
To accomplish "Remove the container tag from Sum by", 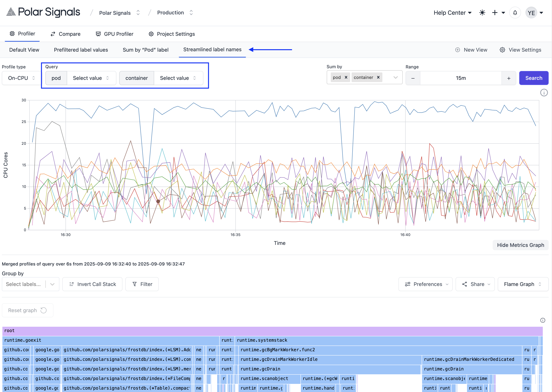I will (378, 77).
